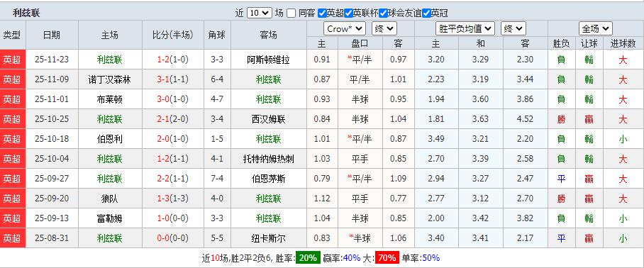Click the 主场 column header

[110, 35]
